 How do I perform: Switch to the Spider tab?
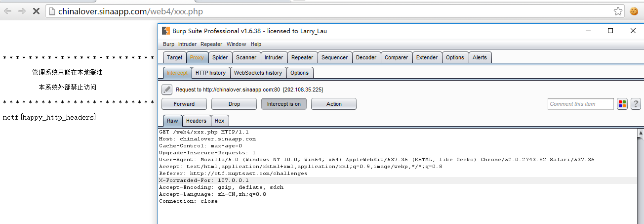(220, 57)
